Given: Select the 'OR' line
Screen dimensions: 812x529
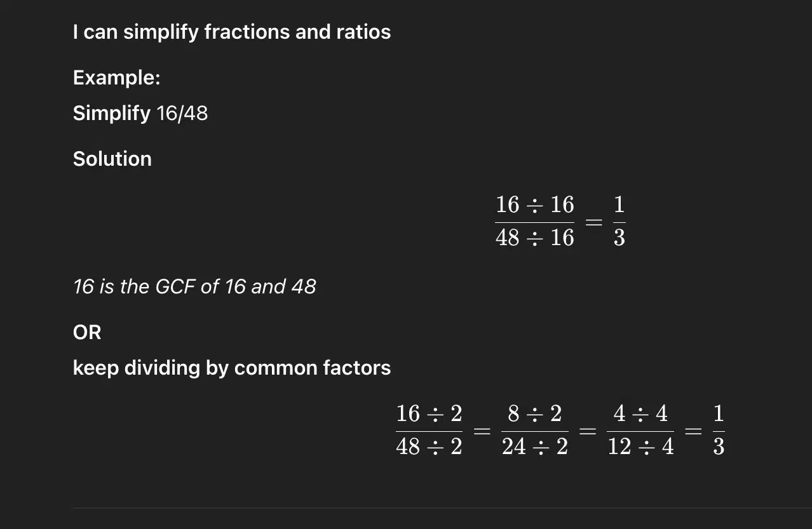Looking at the screenshot, I should (x=87, y=332).
